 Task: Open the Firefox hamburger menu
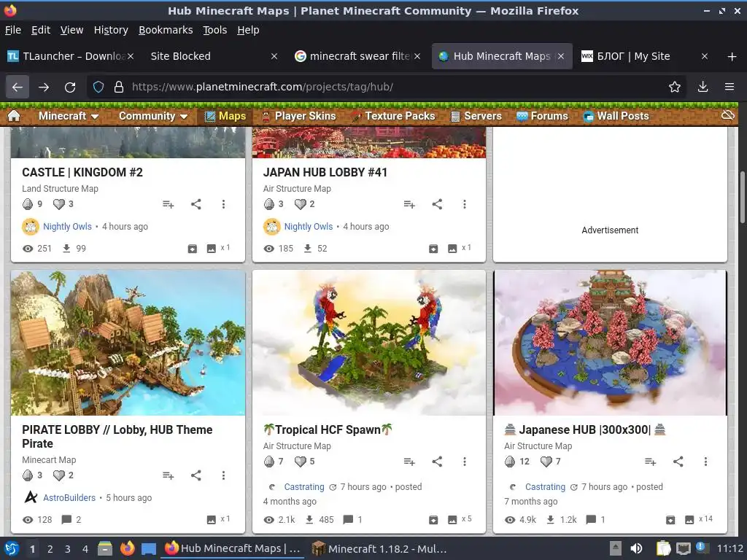[x=729, y=87]
